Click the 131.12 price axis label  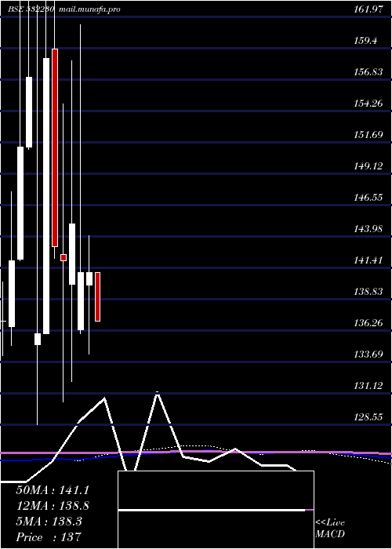click(368, 386)
